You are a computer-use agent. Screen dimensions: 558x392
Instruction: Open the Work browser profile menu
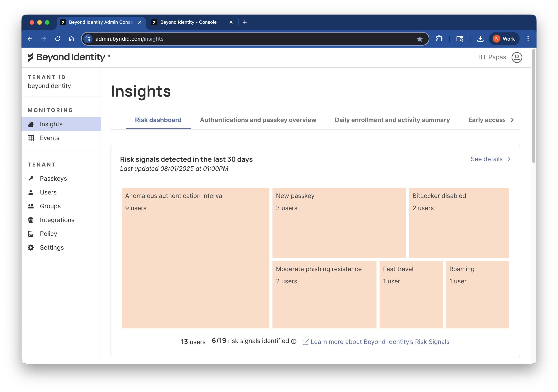pyautogui.click(x=504, y=39)
